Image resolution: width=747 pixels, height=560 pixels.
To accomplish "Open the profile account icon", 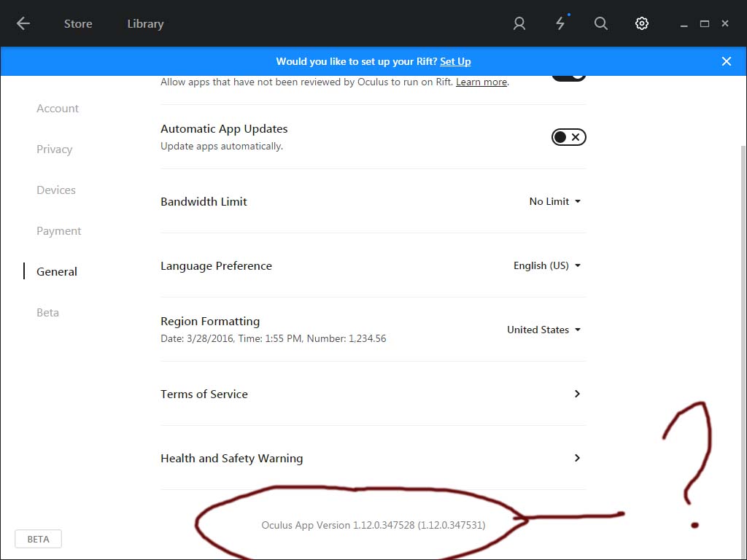I will pos(519,23).
